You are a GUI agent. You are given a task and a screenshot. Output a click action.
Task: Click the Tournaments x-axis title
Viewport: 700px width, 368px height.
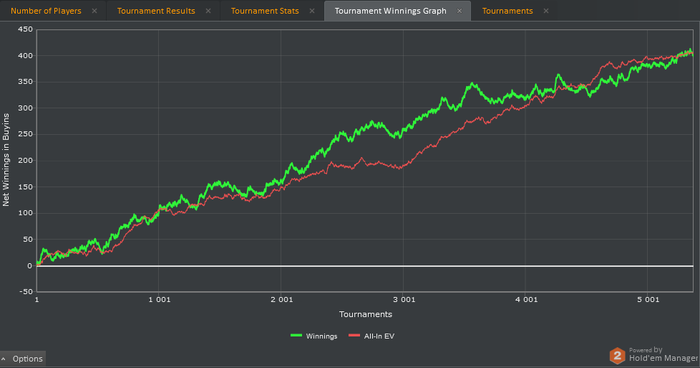pos(365,314)
